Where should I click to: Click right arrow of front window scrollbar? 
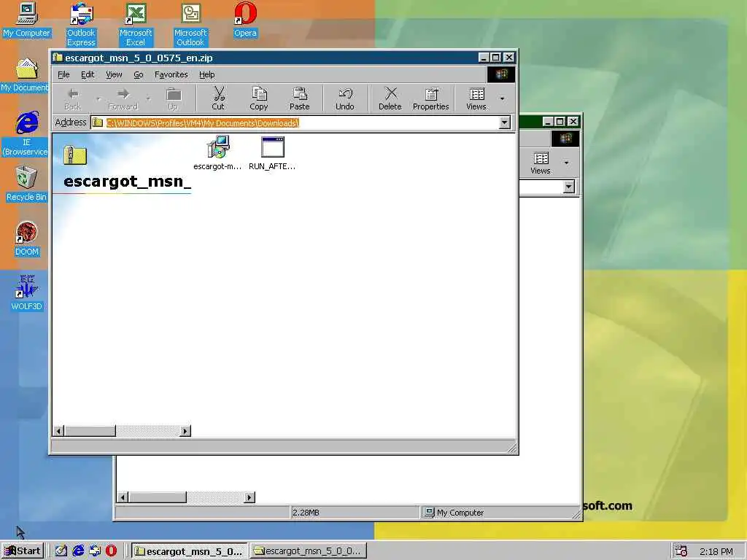click(x=185, y=431)
